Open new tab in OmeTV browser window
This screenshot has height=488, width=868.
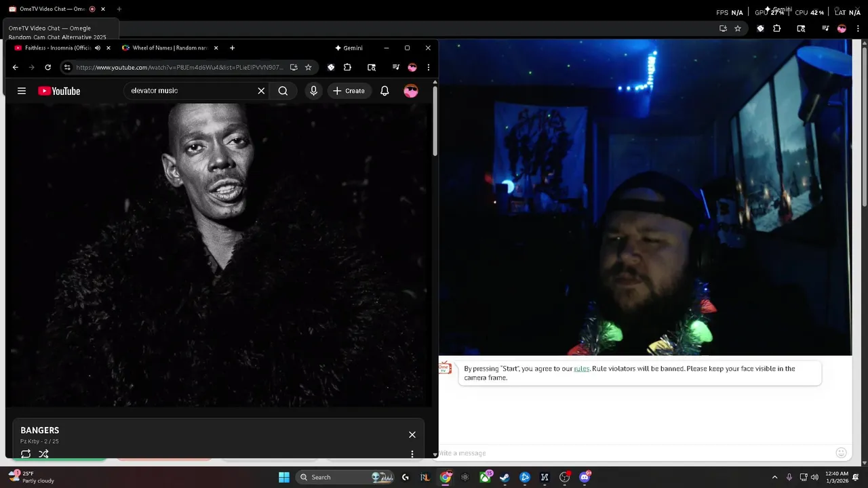pyautogui.click(x=119, y=9)
